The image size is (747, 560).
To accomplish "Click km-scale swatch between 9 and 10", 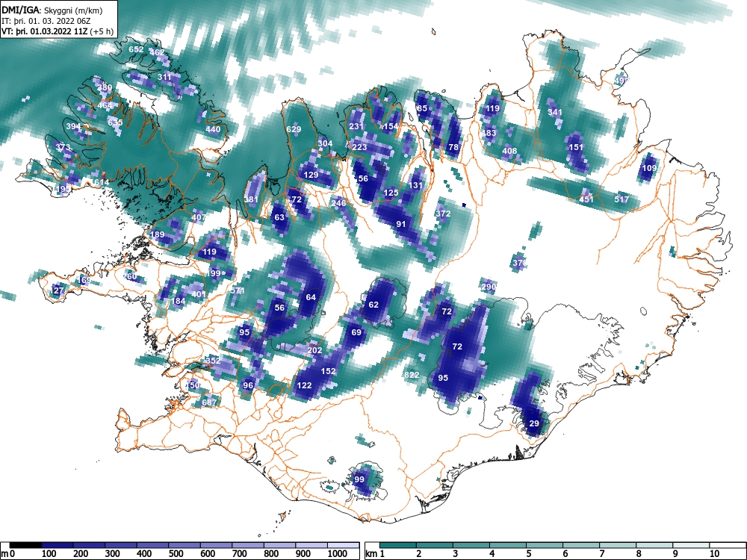I will (x=691, y=545).
